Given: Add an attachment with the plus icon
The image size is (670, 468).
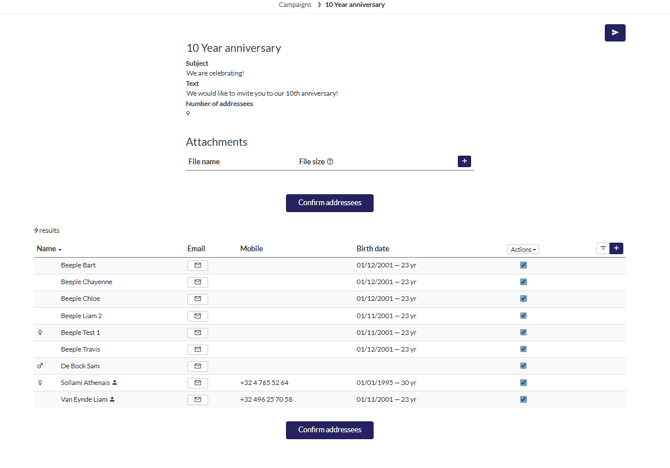Looking at the screenshot, I should pyautogui.click(x=464, y=161).
